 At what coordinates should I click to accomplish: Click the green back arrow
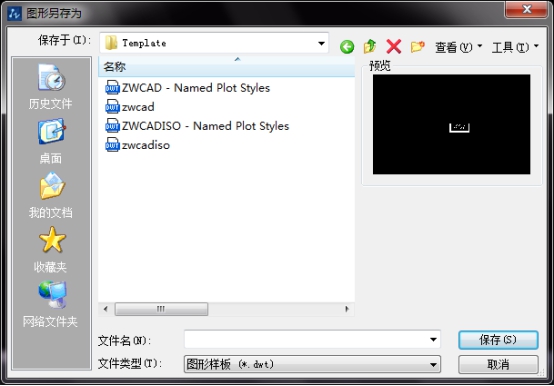point(347,47)
